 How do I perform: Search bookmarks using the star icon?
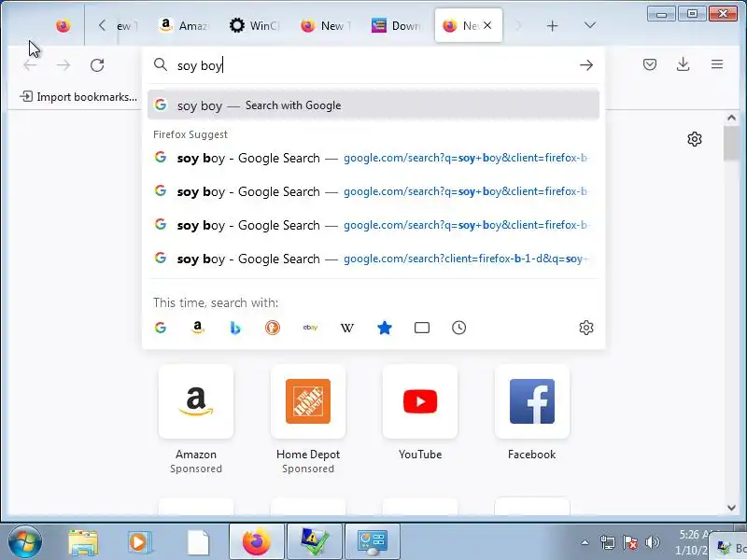coord(385,328)
